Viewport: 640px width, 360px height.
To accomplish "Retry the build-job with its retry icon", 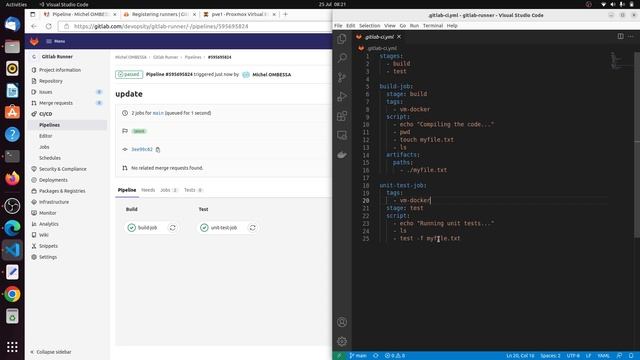I will (173, 228).
